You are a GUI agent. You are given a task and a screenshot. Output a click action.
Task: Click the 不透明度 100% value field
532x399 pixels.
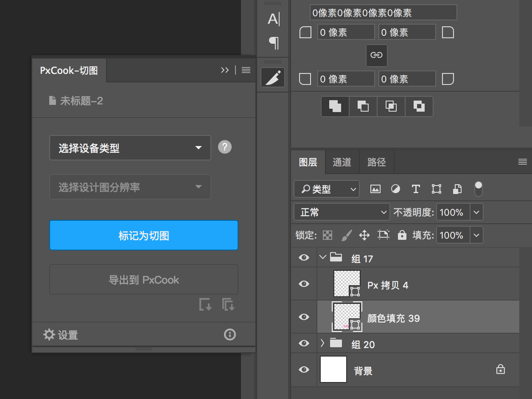(x=453, y=212)
